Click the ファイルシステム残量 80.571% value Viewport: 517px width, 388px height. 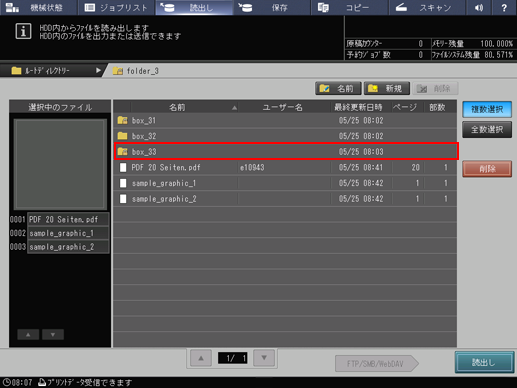pos(498,55)
